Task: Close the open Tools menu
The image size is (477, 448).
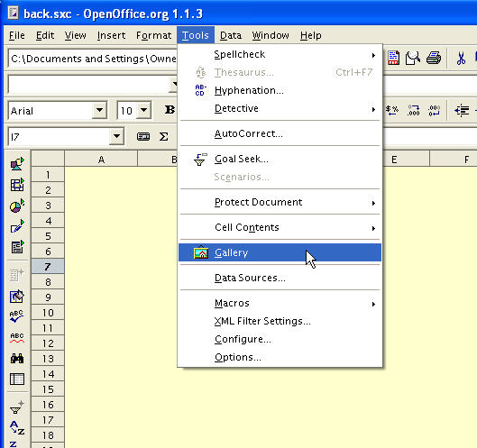Action: click(196, 35)
